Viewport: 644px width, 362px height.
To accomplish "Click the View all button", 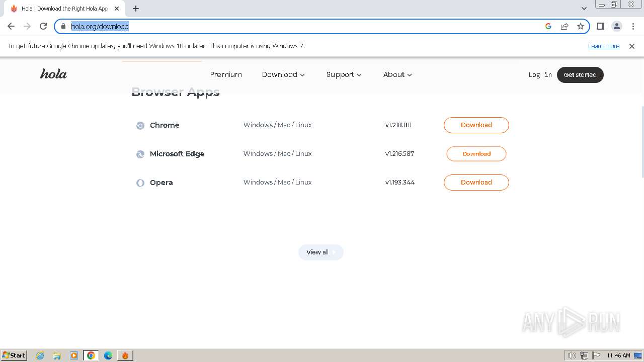I will coord(320,252).
